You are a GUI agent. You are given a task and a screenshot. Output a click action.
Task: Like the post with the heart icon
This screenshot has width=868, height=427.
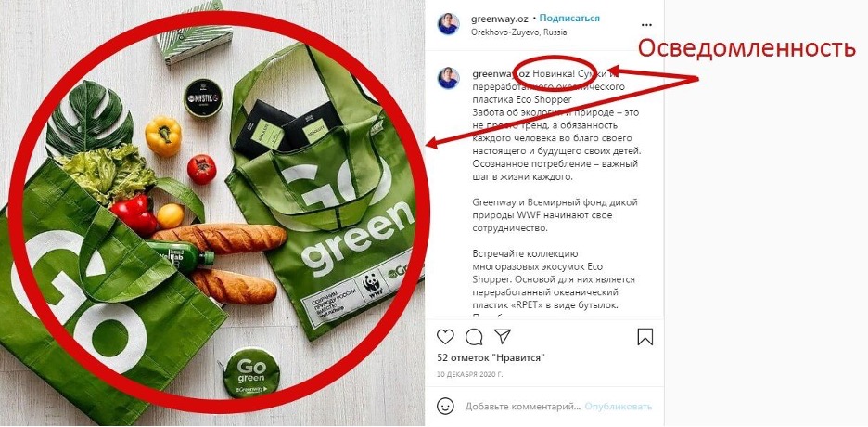tap(445, 337)
